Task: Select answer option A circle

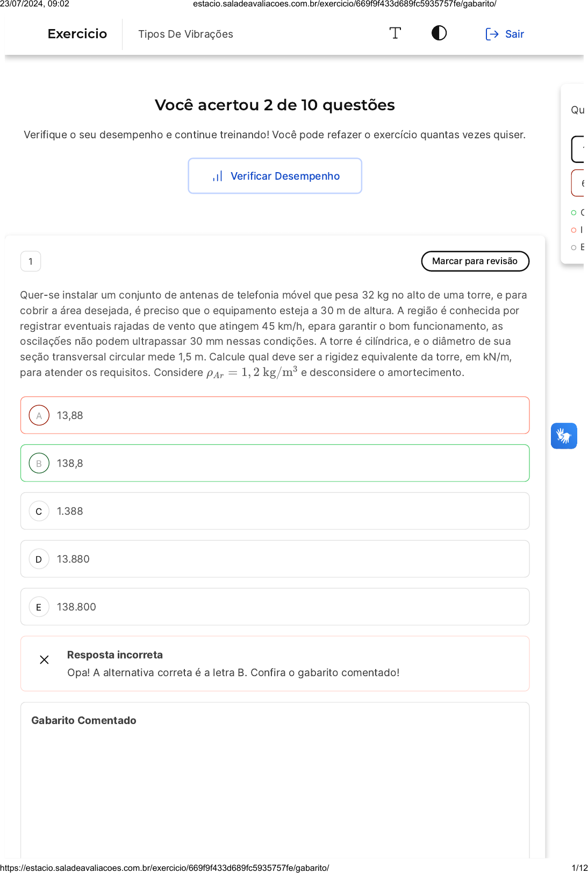Action: click(39, 415)
